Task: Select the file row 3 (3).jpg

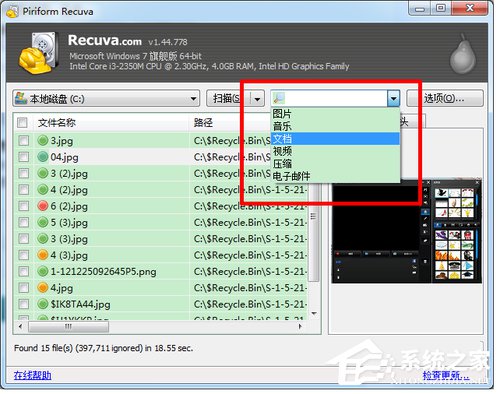Action: tap(161, 239)
